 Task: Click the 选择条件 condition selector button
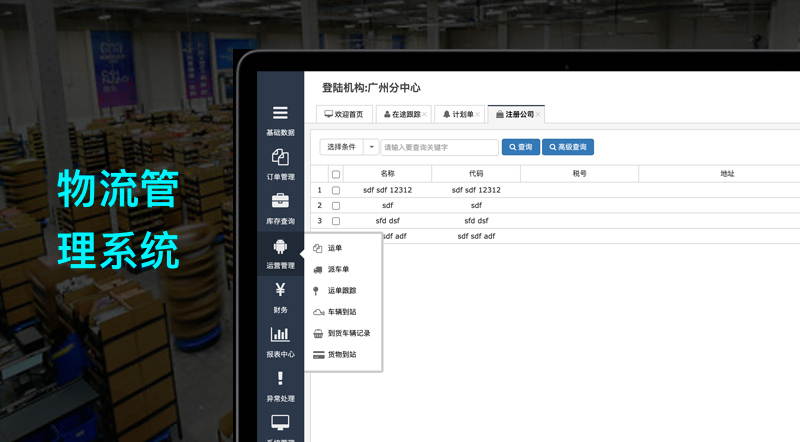[x=341, y=147]
